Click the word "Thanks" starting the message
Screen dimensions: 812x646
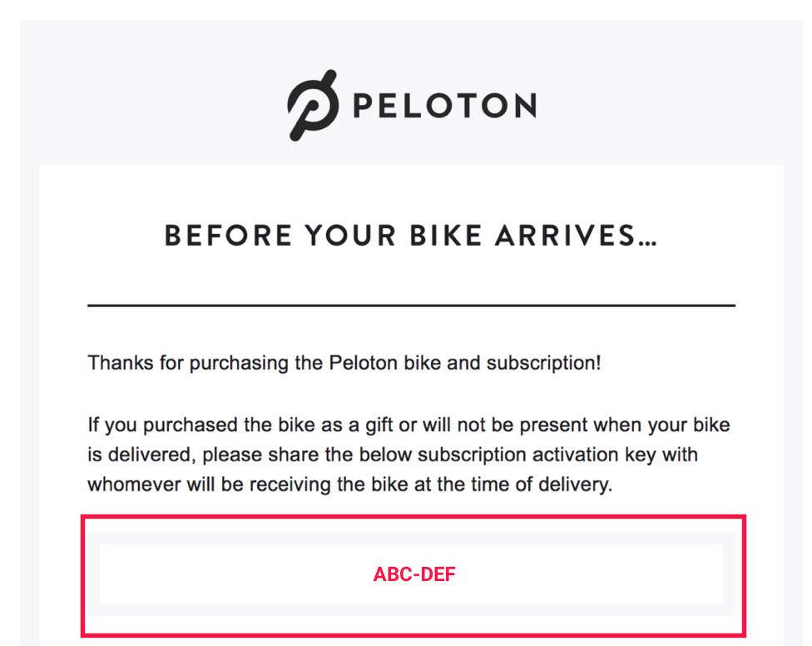(115, 364)
